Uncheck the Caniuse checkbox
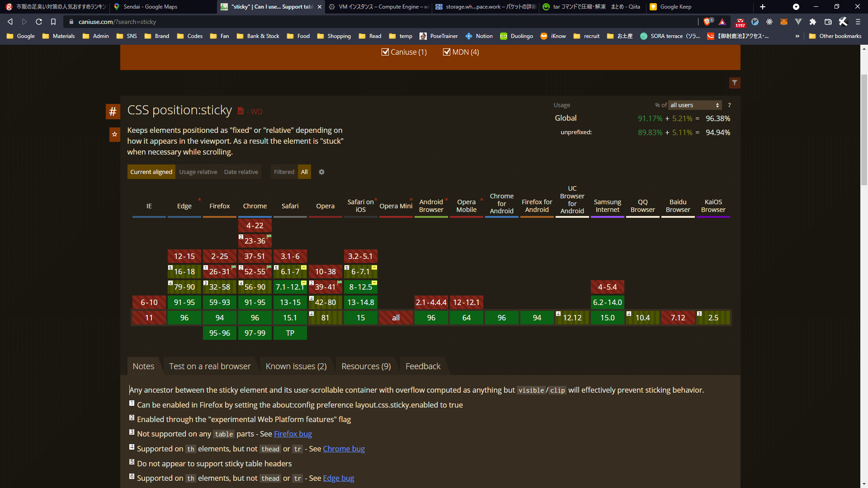This screenshot has height=488, width=868. click(x=385, y=52)
